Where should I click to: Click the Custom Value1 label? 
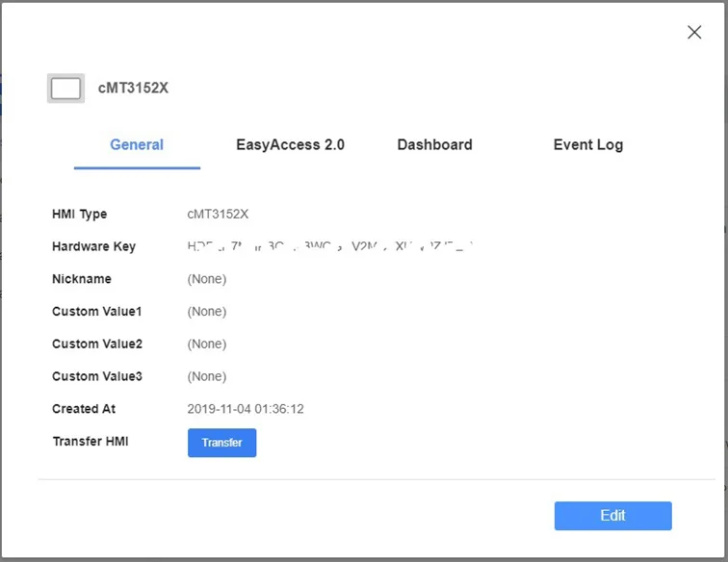pyautogui.click(x=97, y=312)
